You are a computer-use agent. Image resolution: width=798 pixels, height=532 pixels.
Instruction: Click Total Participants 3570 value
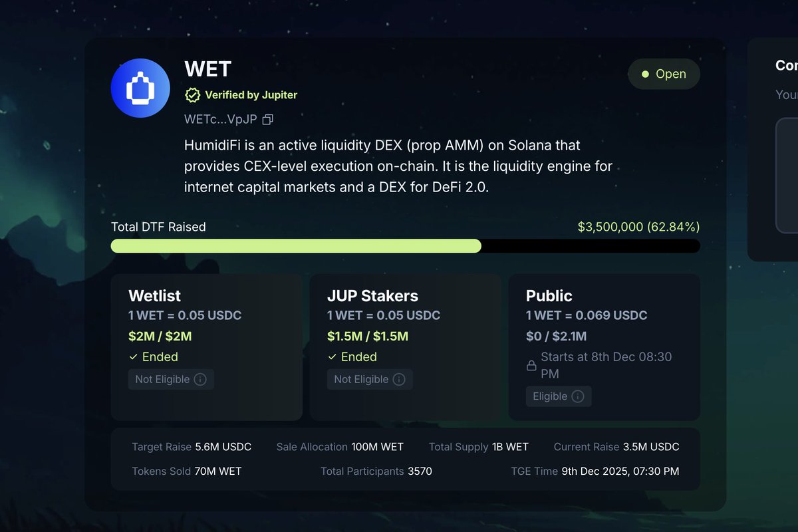(x=420, y=471)
